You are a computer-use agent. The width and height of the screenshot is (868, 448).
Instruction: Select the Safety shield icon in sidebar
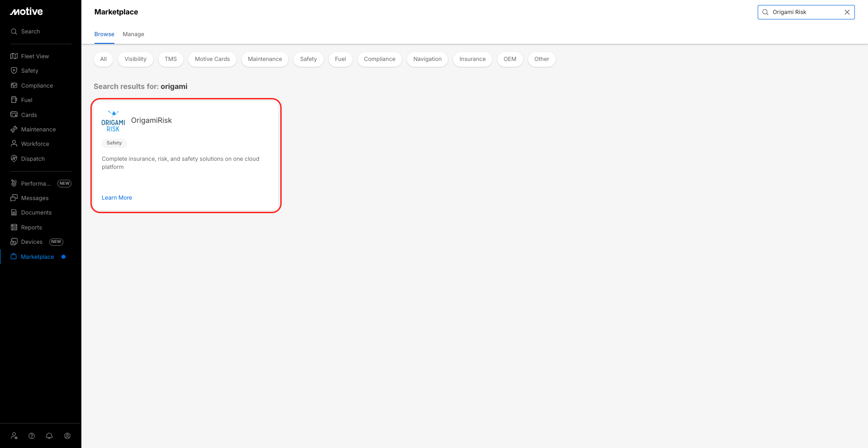(x=14, y=70)
